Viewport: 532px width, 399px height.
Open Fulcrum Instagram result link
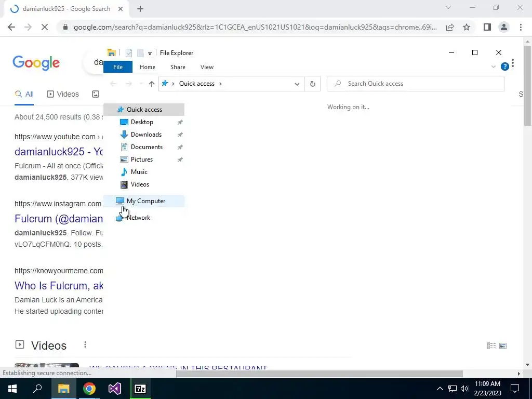(59, 219)
